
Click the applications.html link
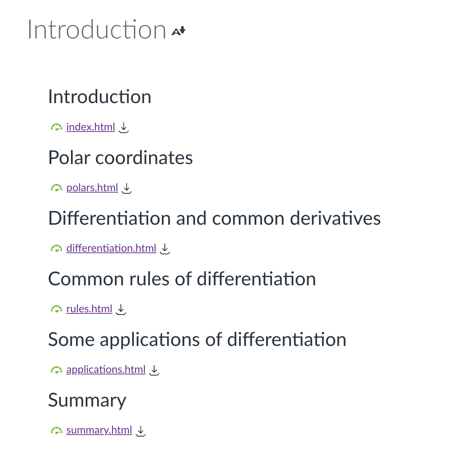[x=106, y=369]
